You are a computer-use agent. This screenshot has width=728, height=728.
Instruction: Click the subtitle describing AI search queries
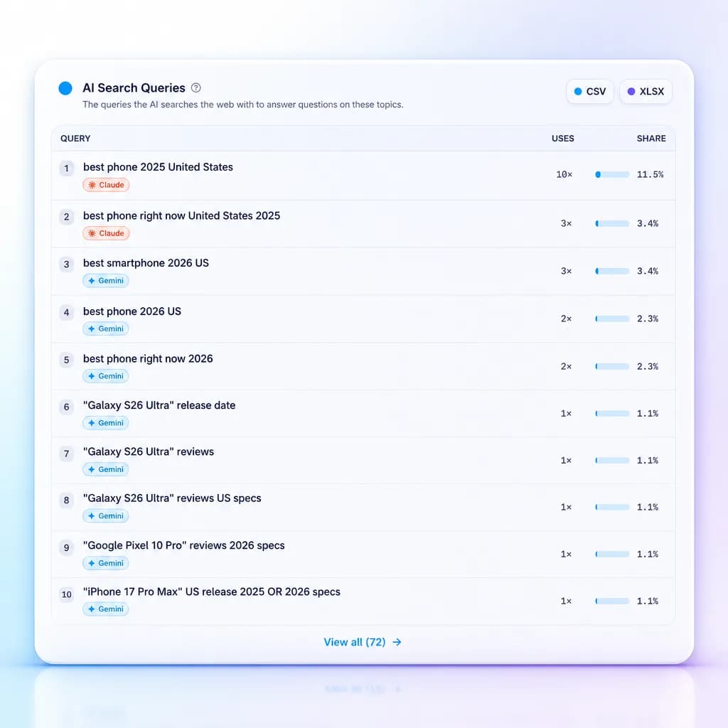point(243,105)
